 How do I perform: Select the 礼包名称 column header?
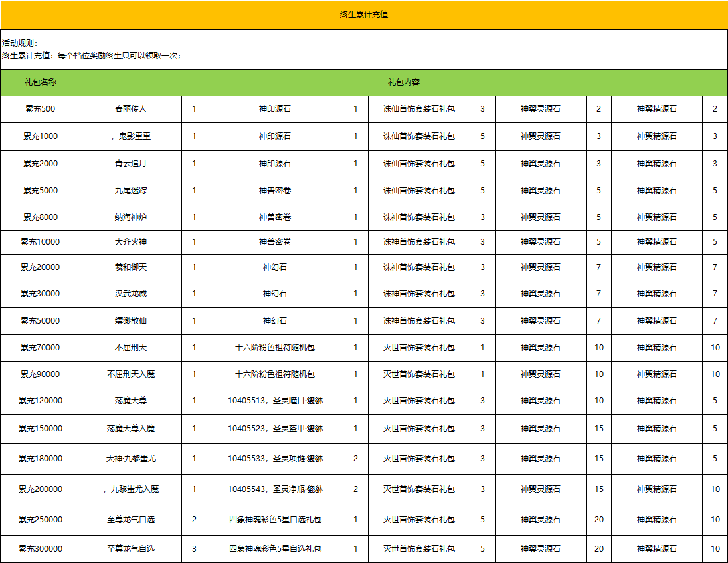tap(40, 82)
